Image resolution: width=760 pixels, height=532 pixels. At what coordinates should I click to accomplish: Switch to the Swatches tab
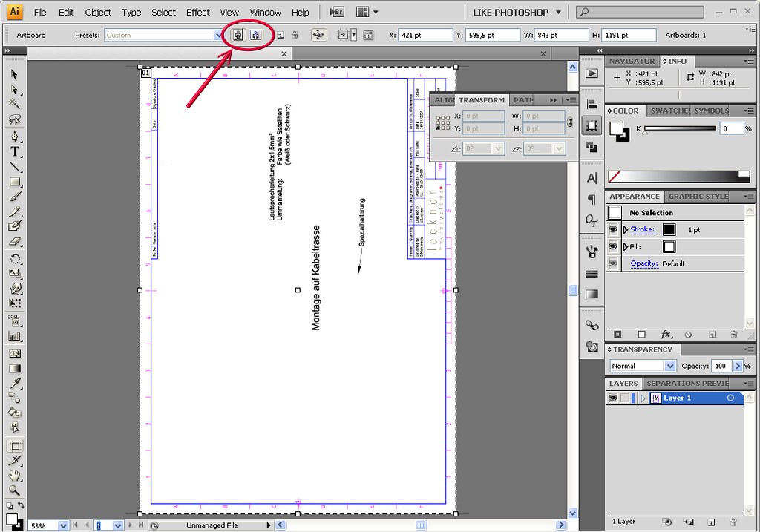tap(670, 111)
